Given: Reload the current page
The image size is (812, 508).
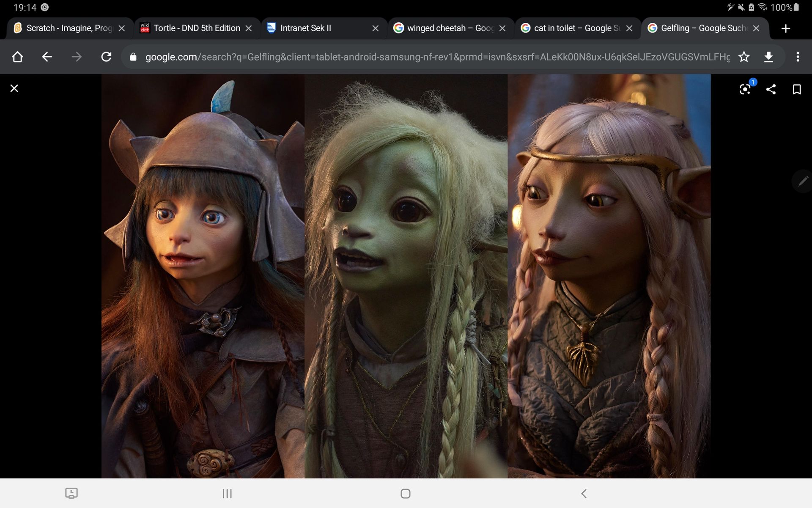Looking at the screenshot, I should 106,57.
